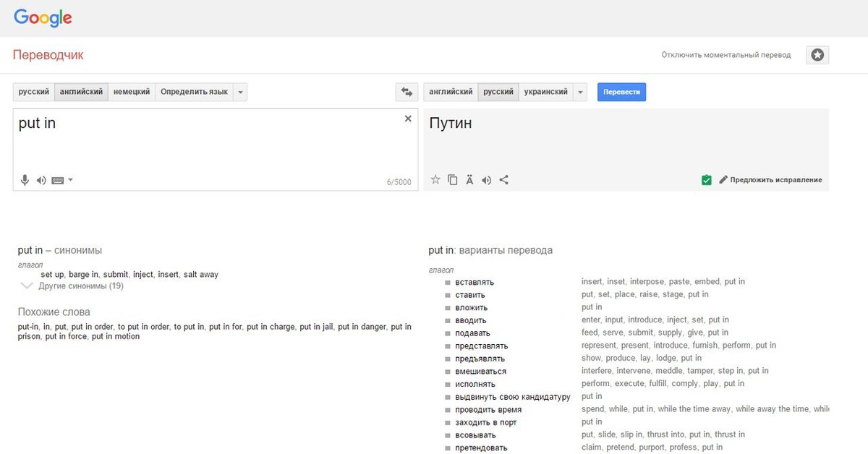Click the translation проводить время
This screenshot has height=454, width=868.
click(488, 410)
